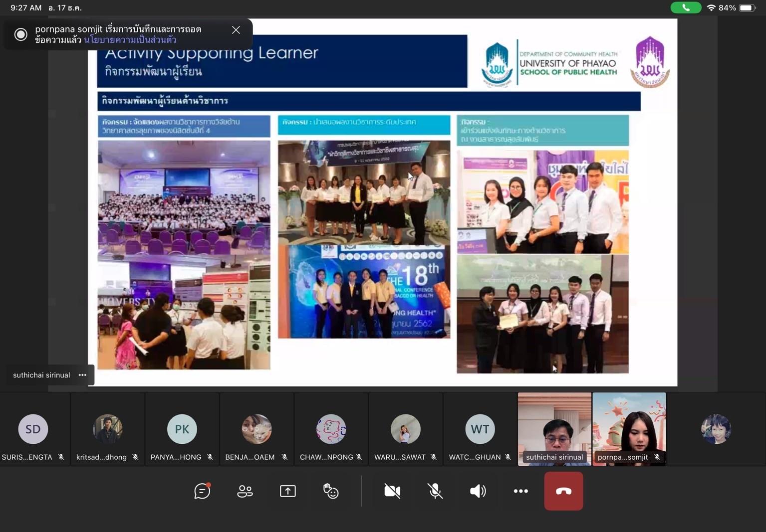Select kritsad...dhong participant avatar
766x532 pixels.
tap(107, 429)
